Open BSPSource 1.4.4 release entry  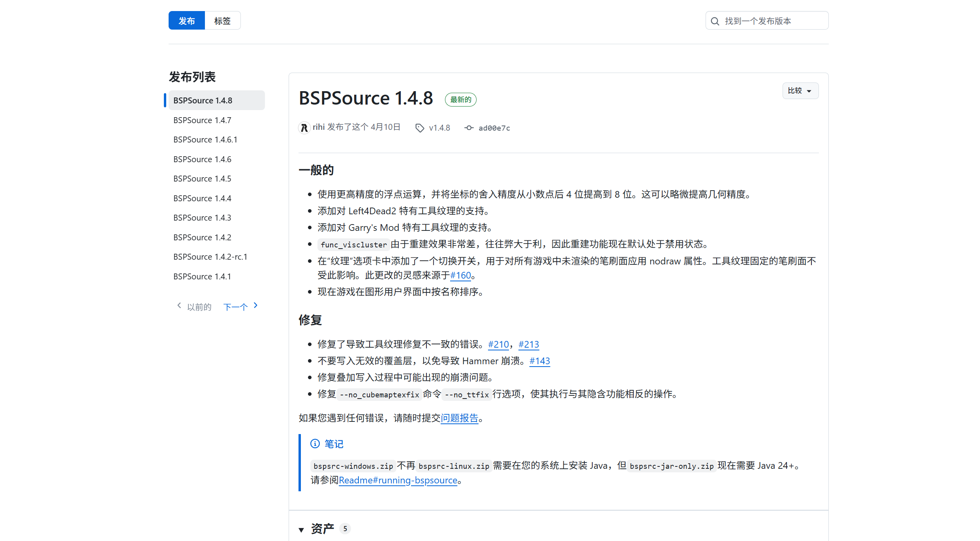216,198
